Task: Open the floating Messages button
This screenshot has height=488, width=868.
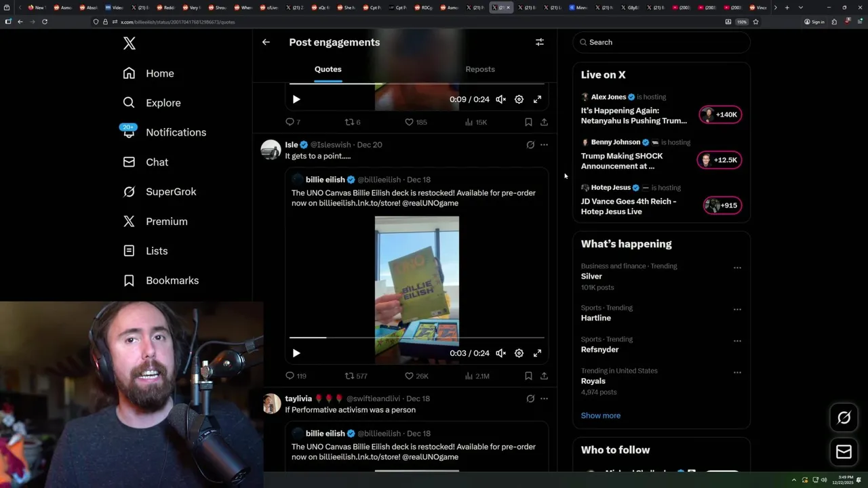Action: pyautogui.click(x=844, y=451)
